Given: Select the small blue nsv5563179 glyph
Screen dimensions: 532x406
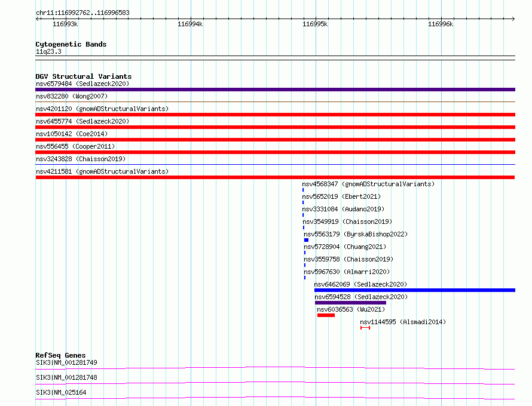Looking at the screenshot, I should [x=307, y=240].
